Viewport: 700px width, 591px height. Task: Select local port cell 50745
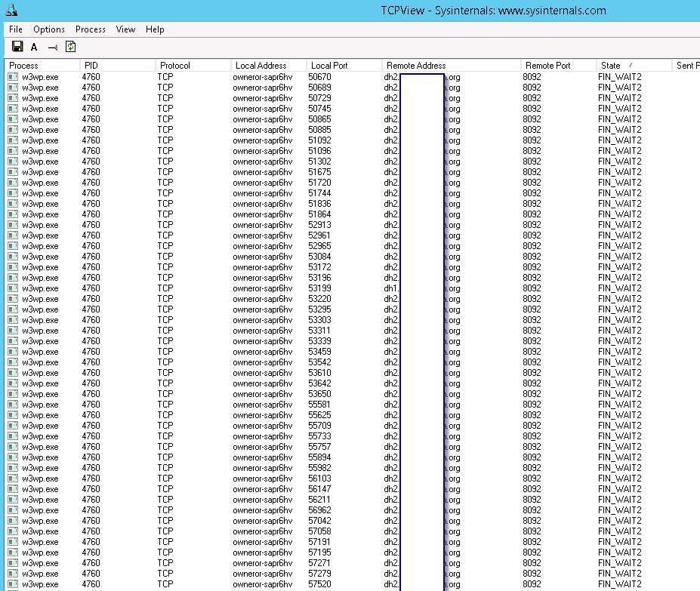(319, 109)
